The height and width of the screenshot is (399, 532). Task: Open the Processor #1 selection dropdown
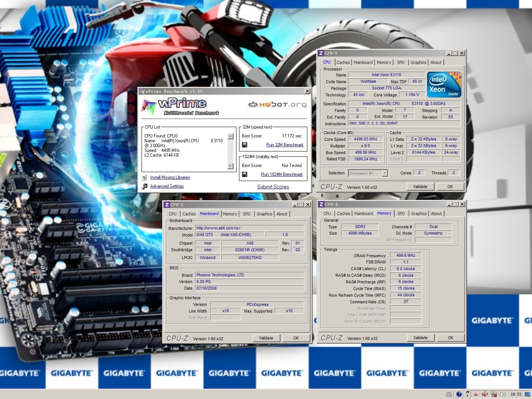tap(385, 173)
